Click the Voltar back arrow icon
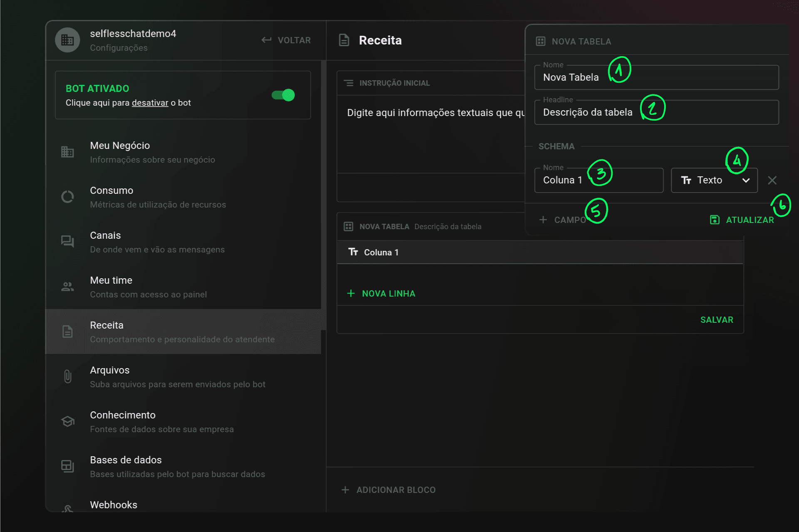The width and height of the screenshot is (799, 532). (266, 40)
